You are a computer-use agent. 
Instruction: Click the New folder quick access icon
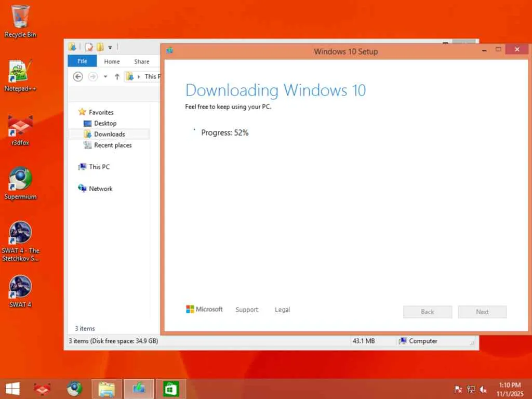coord(100,47)
